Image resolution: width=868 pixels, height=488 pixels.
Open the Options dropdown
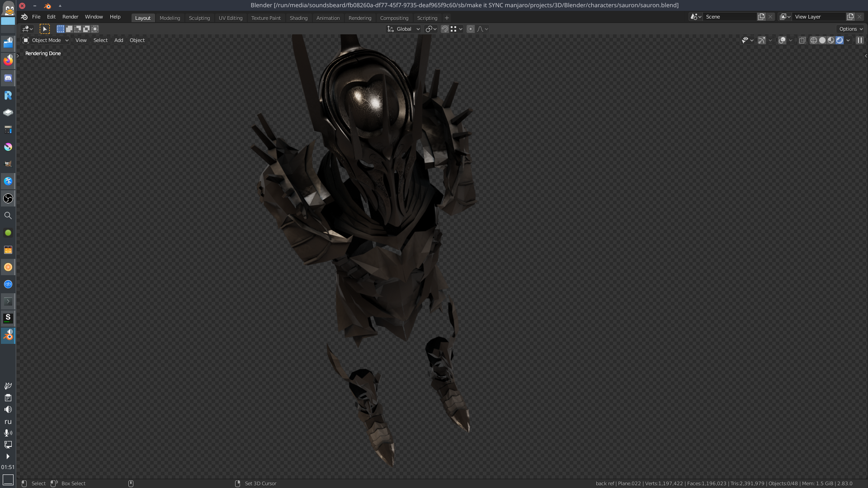[850, 29]
